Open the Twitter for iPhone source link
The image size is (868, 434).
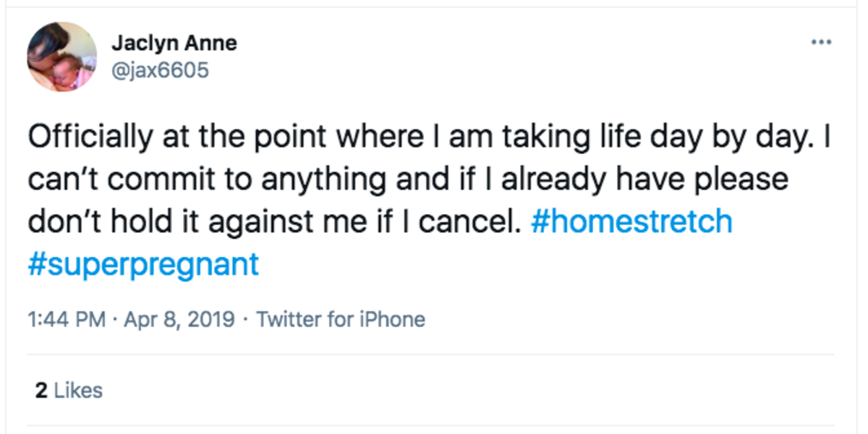point(341,319)
